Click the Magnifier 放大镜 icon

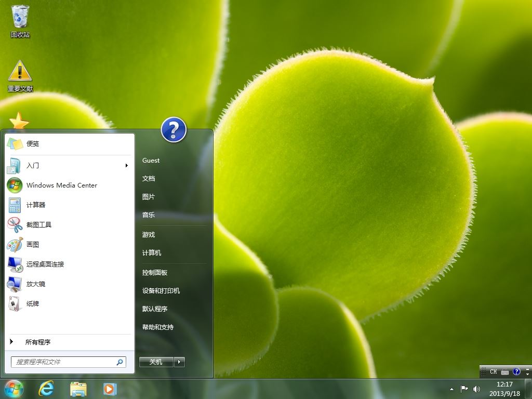point(15,284)
